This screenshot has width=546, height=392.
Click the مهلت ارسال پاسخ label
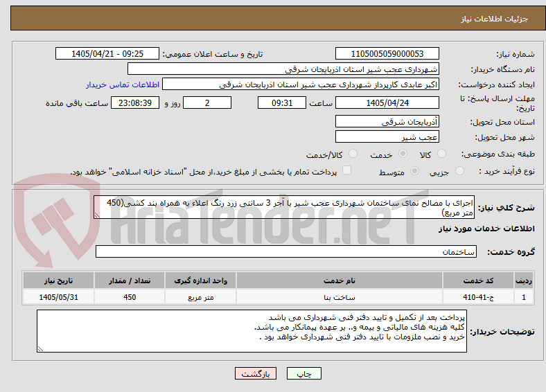[497, 103]
